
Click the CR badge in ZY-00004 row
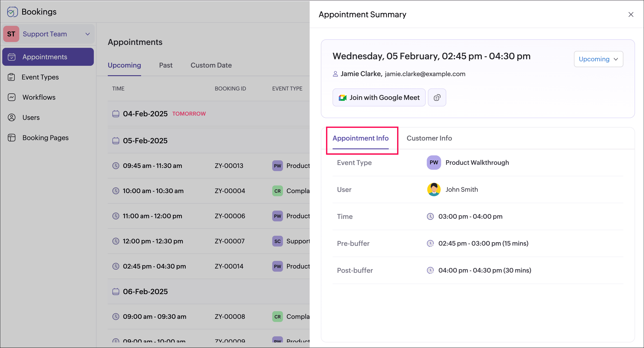tap(277, 191)
